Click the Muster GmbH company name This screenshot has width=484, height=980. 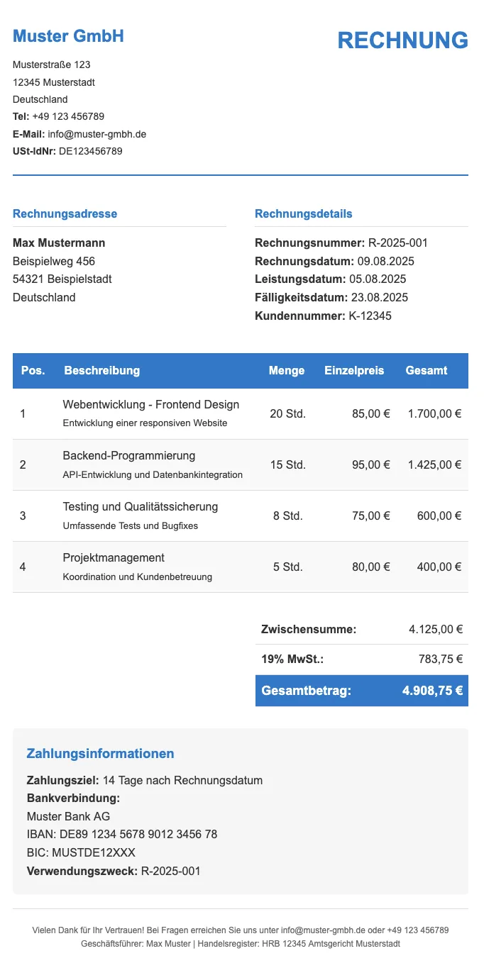point(68,36)
